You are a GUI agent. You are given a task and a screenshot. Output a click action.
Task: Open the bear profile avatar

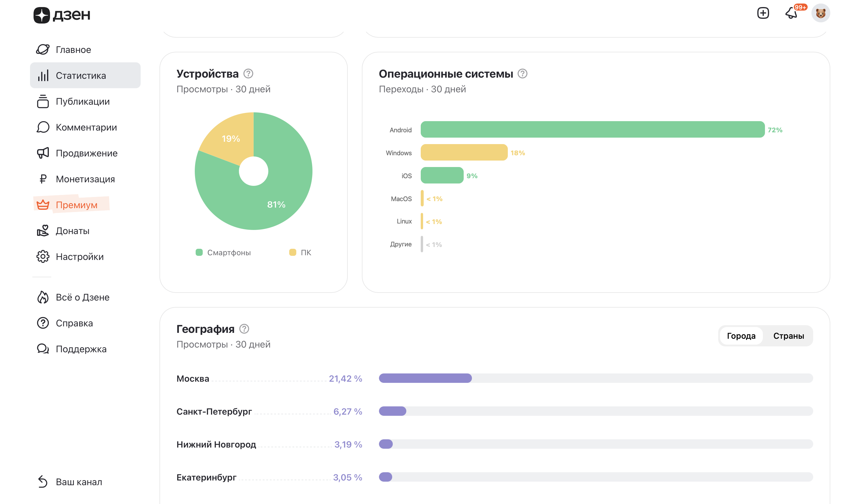[820, 13]
